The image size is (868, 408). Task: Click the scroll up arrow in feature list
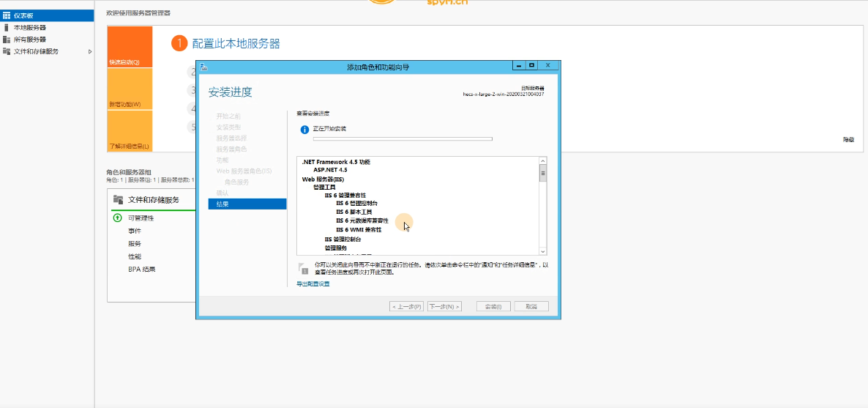click(x=543, y=160)
